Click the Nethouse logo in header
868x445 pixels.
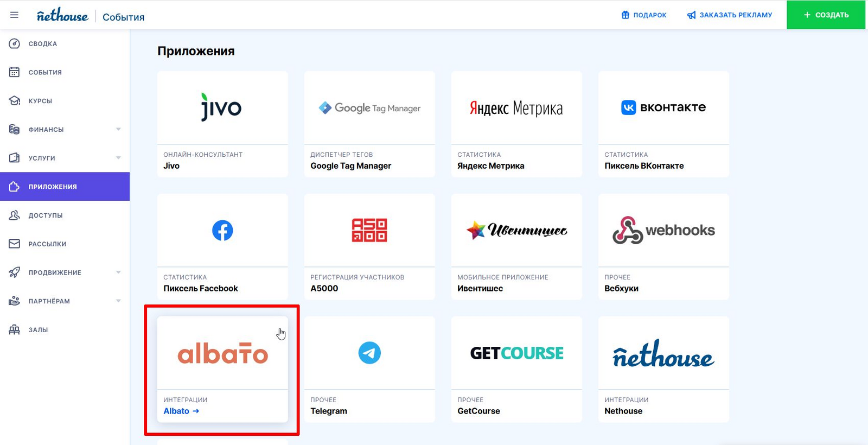[62, 16]
